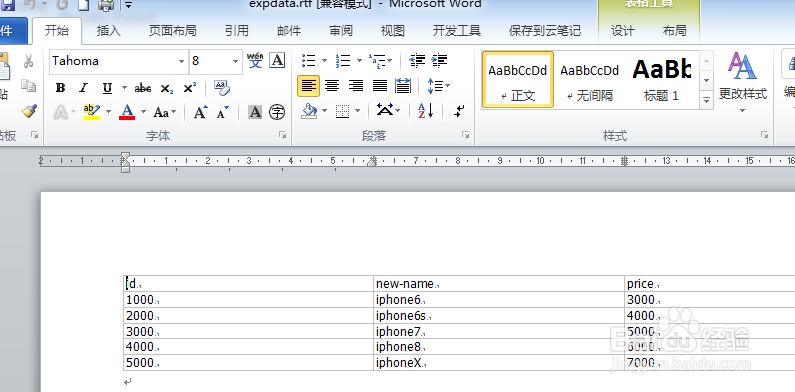Image resolution: width=795 pixels, height=392 pixels.
Task: Click the shading paint bucket icon
Action: point(309,111)
